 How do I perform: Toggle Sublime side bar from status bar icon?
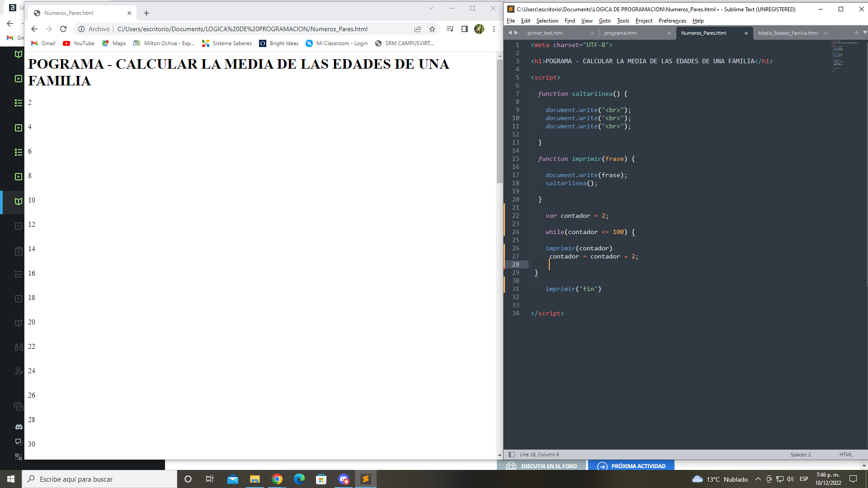(512, 455)
